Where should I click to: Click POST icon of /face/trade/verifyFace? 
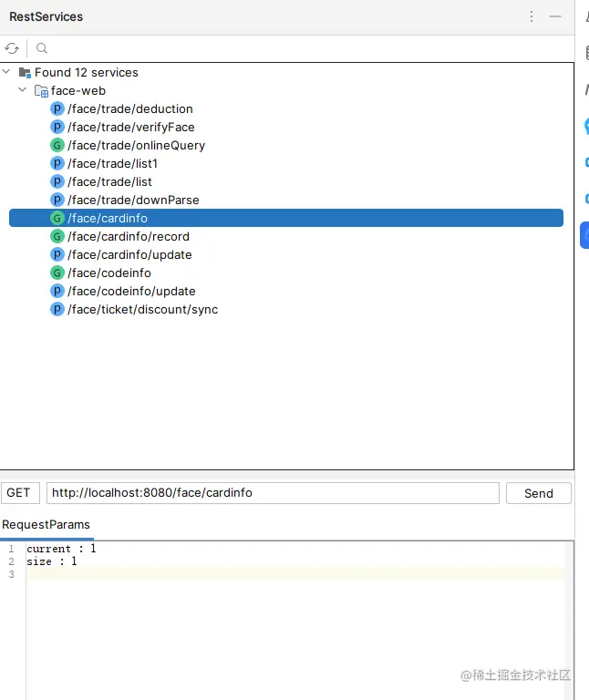(x=57, y=127)
